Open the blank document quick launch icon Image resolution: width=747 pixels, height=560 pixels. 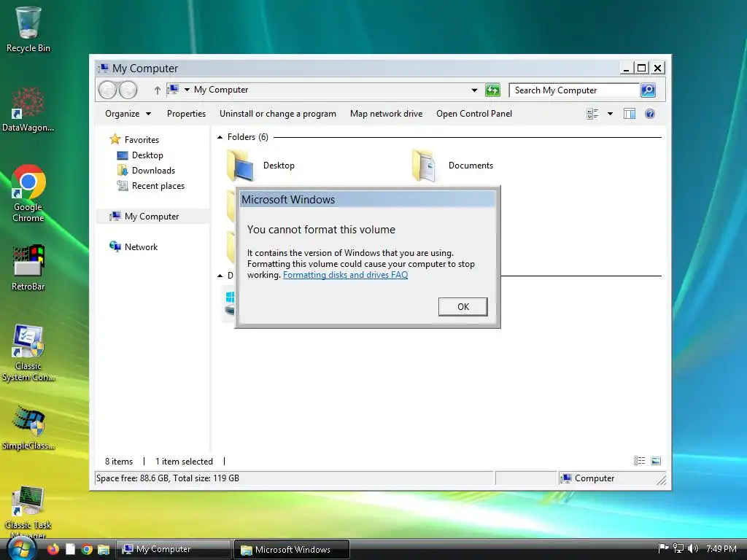pyautogui.click(x=70, y=550)
